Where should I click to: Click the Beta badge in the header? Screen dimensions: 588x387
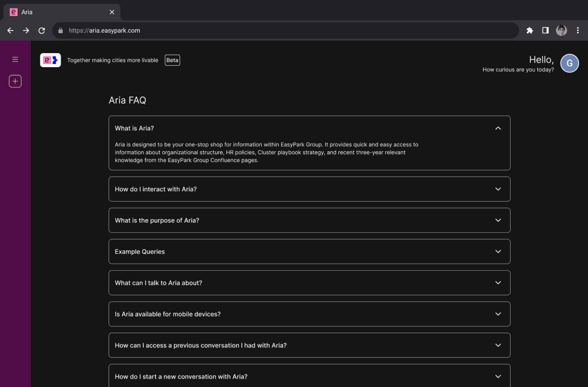(172, 60)
